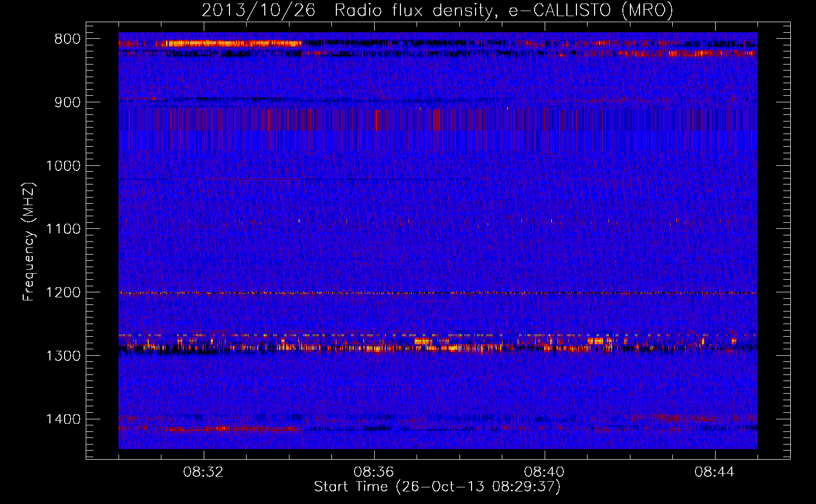The image size is (816, 504).
Task: Click the 08:32 time tick label
Action: 203,472
